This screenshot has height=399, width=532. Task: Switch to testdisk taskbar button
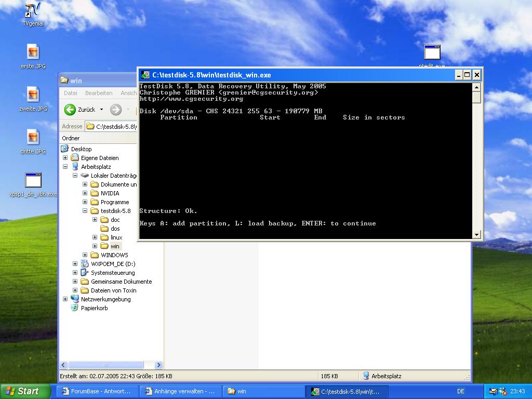[x=347, y=391]
